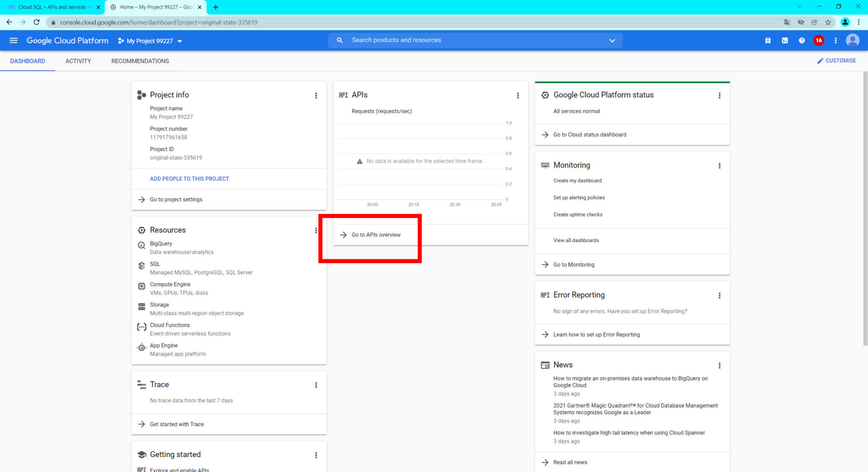The image size is (868, 472).
Task: Bookmark this page with the star icon
Action: click(828, 22)
